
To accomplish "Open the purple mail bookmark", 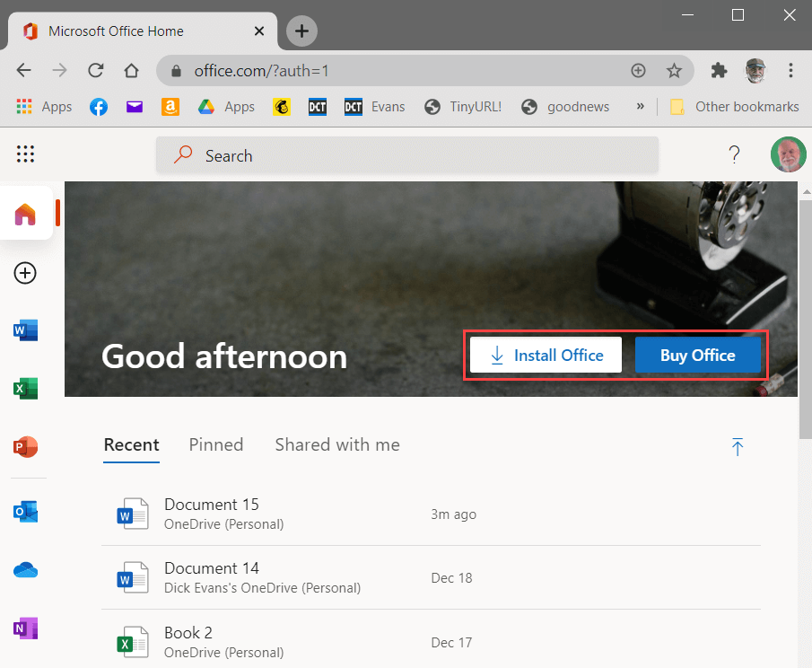I will 135,107.
